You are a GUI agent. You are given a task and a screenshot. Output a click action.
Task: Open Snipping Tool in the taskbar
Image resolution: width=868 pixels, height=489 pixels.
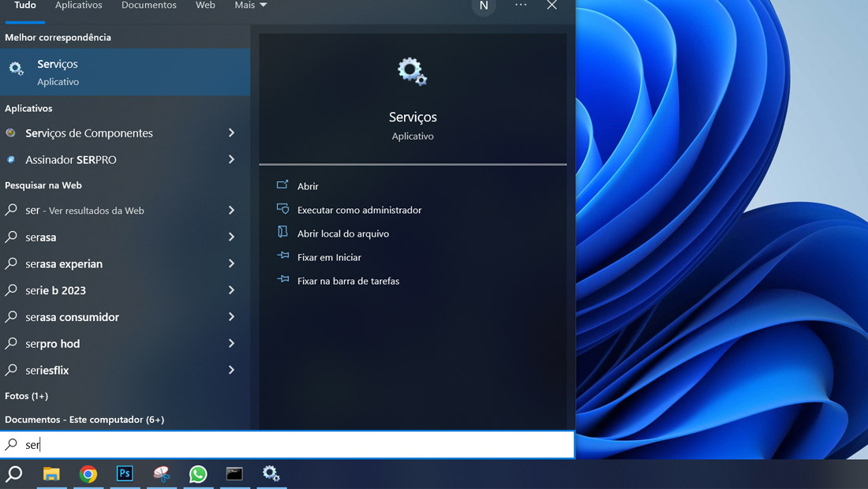(x=161, y=474)
